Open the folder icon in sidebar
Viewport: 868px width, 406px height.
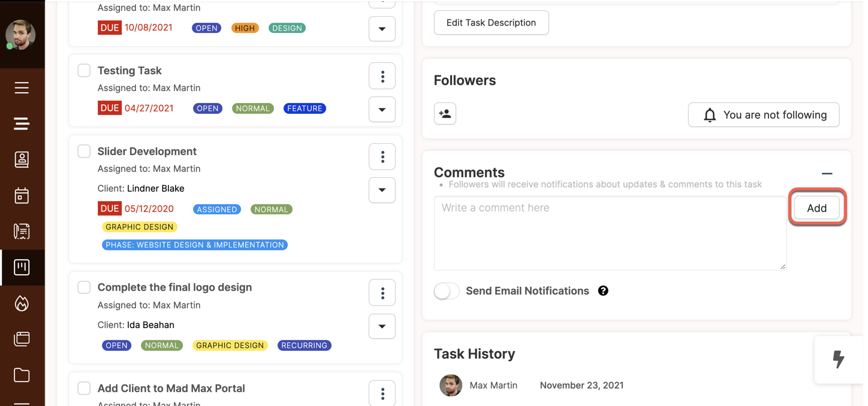click(22, 375)
